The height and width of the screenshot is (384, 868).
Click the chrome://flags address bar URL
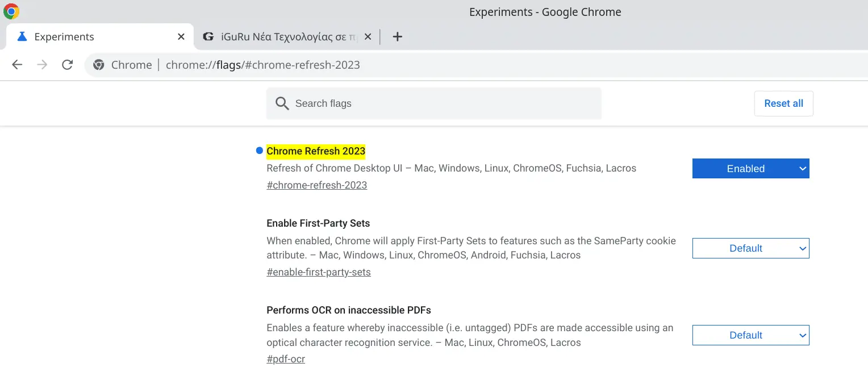pos(263,65)
